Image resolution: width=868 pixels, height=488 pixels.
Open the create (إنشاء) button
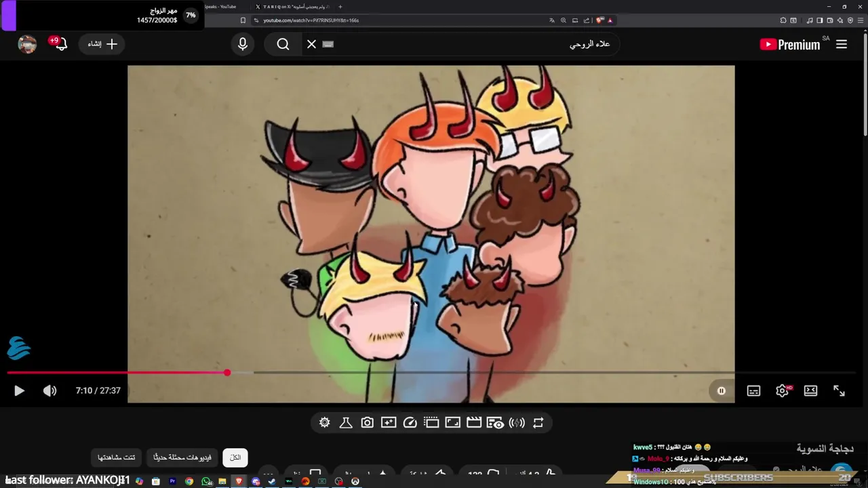click(x=102, y=44)
